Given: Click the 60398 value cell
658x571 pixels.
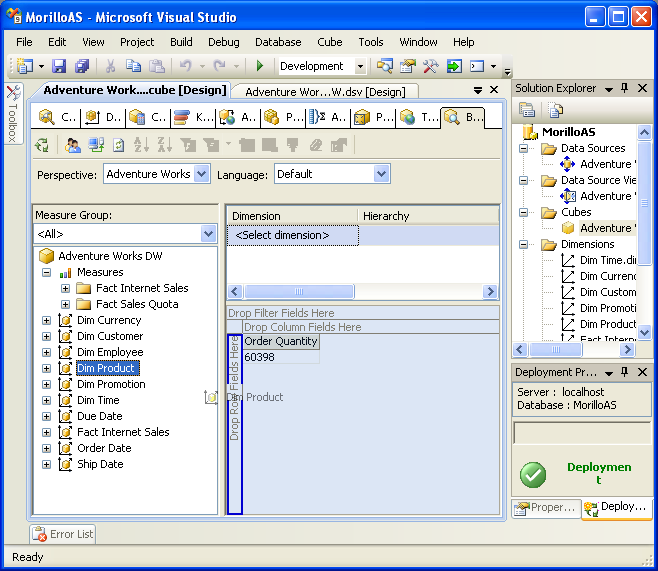Looking at the screenshot, I should pos(281,357).
